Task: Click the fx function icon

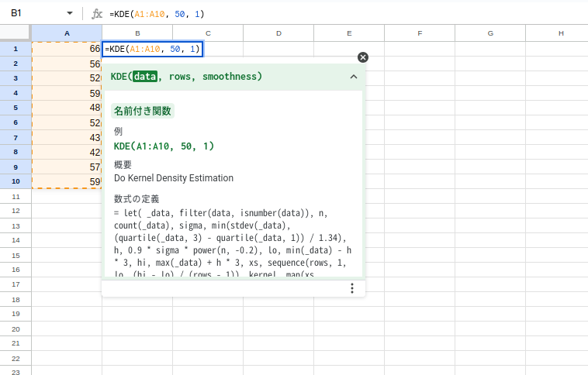Action: 97,14
